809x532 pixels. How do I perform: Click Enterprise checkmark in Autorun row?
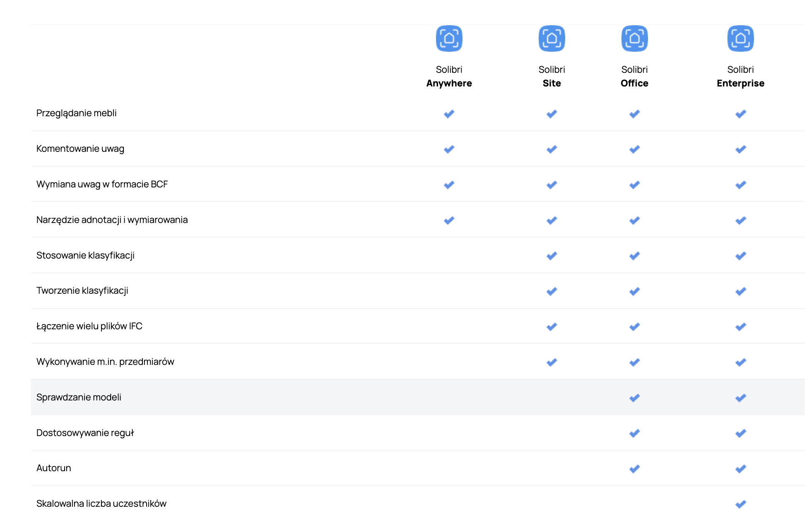click(740, 469)
